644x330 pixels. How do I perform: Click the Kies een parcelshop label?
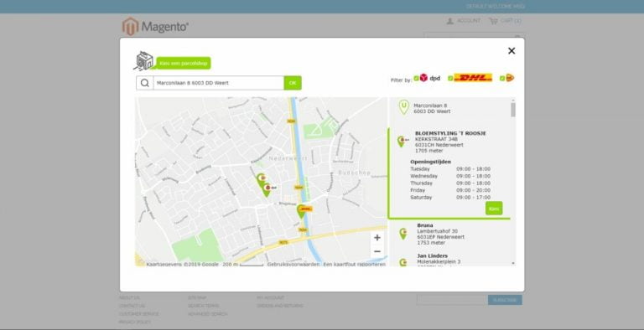[184, 63]
